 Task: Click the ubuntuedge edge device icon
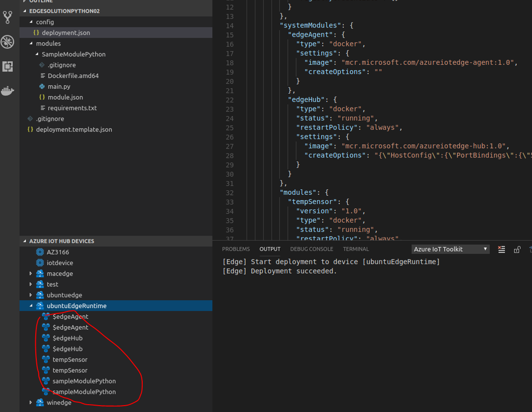(40, 295)
